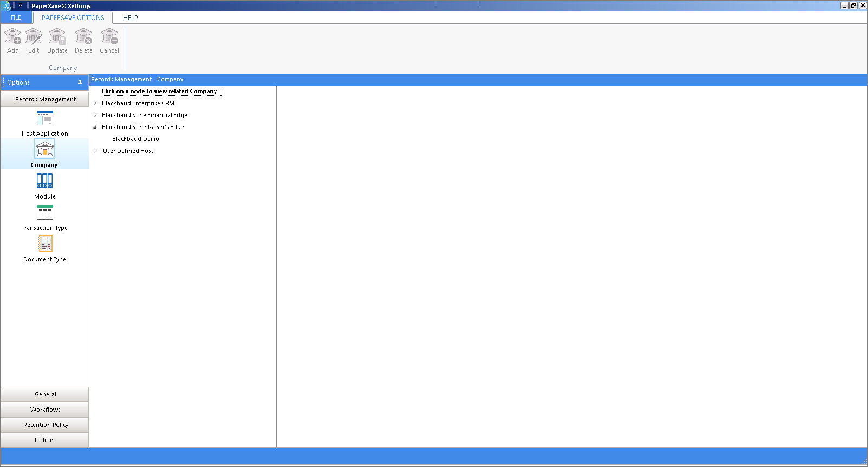
Task: Open the Workflows section
Action: coord(45,410)
